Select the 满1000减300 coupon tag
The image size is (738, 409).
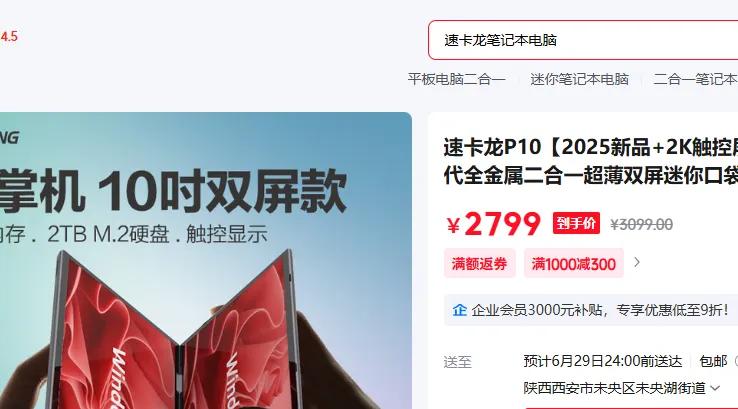click(574, 263)
